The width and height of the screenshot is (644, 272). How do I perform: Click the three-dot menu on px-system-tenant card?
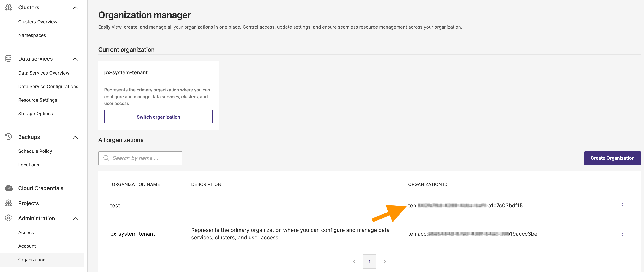[x=205, y=73]
